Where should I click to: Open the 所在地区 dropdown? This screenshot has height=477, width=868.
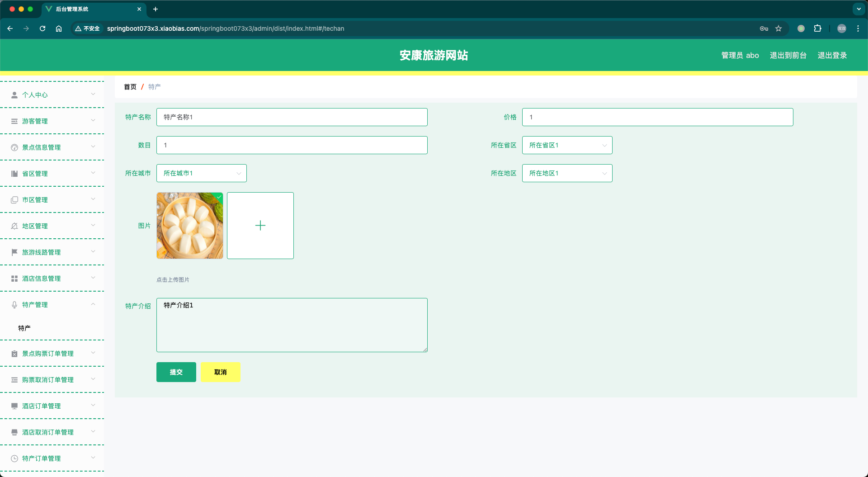pyautogui.click(x=567, y=173)
